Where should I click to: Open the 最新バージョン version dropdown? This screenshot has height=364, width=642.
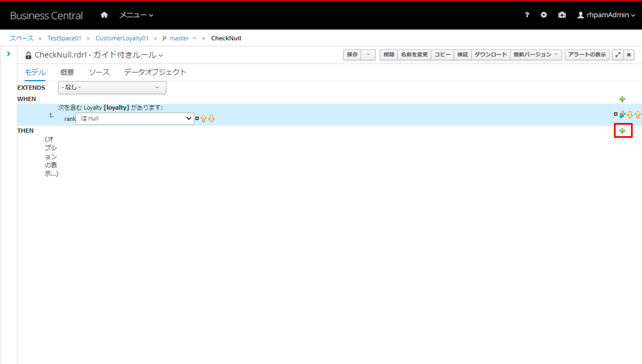[535, 54]
